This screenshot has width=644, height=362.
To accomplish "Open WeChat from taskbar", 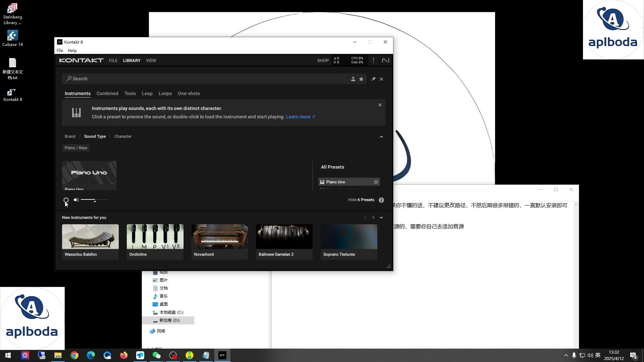I will pyautogui.click(x=157, y=355).
